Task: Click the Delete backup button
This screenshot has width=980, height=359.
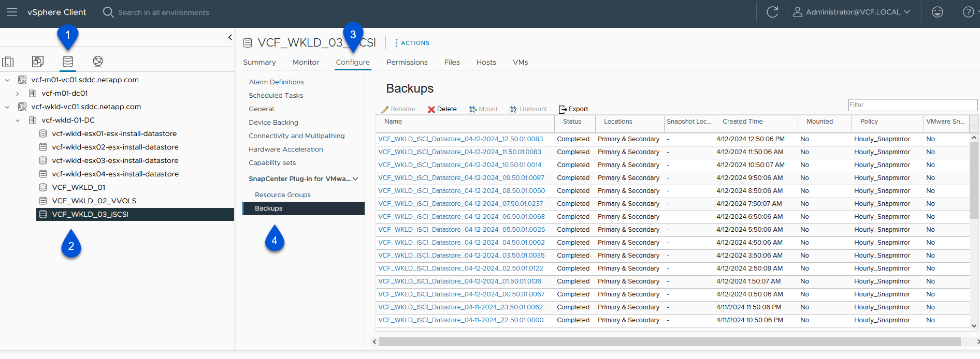Action: [442, 109]
